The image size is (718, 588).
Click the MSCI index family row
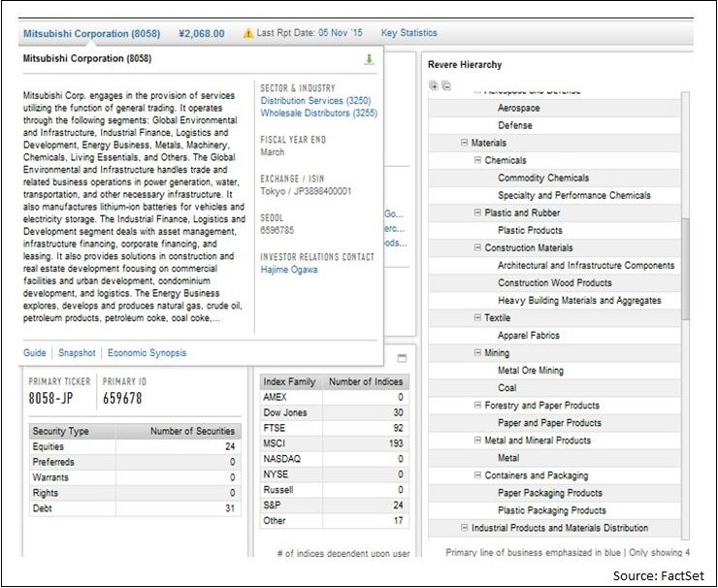tap(335, 443)
